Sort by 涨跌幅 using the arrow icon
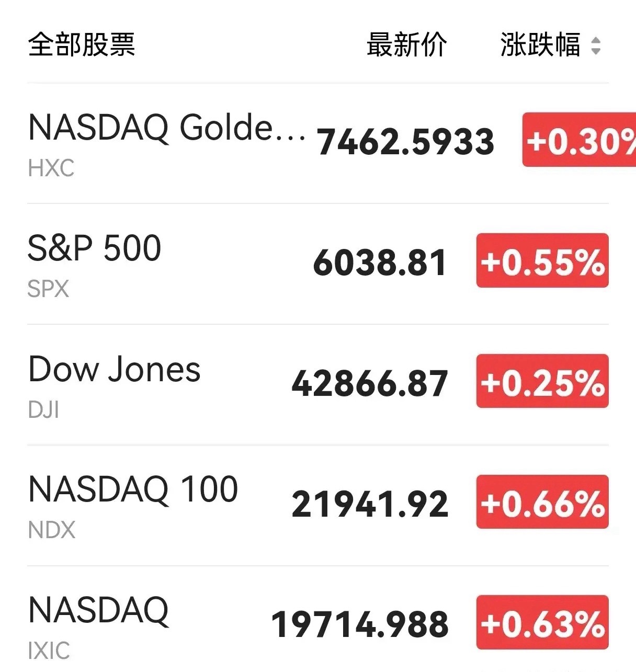Viewport: 636px width, 672px height. click(596, 45)
